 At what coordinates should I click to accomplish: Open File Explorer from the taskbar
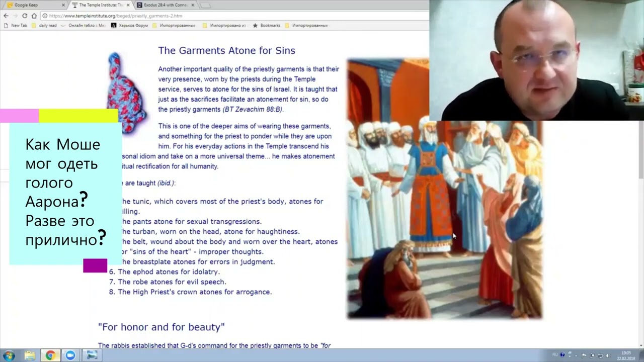tap(30, 355)
